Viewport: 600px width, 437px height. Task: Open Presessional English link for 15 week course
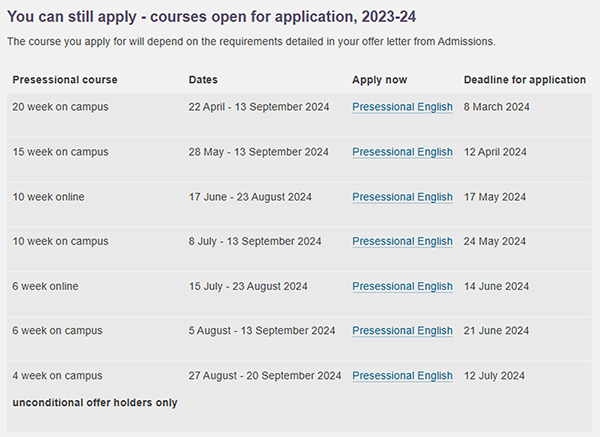402,152
